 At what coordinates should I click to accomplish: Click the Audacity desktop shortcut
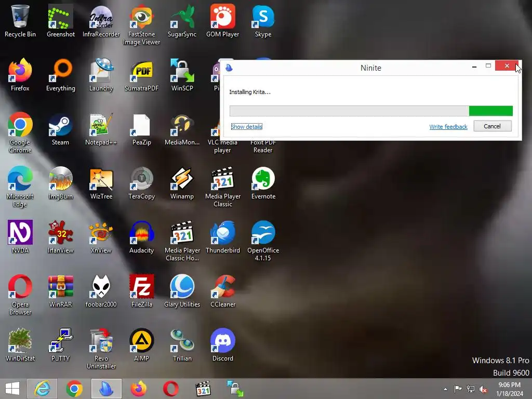tap(141, 237)
